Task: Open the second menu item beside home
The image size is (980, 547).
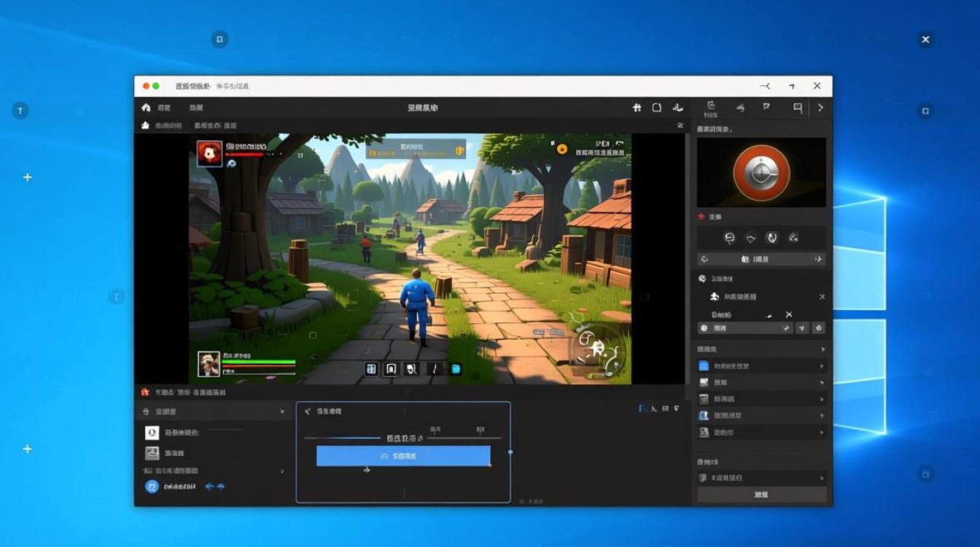Action: pos(196,108)
